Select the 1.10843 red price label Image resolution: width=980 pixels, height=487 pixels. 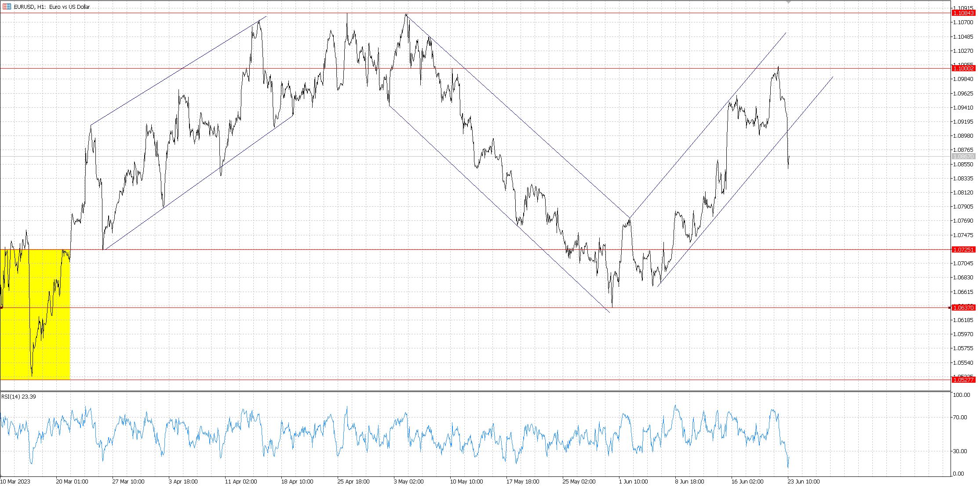pos(963,13)
